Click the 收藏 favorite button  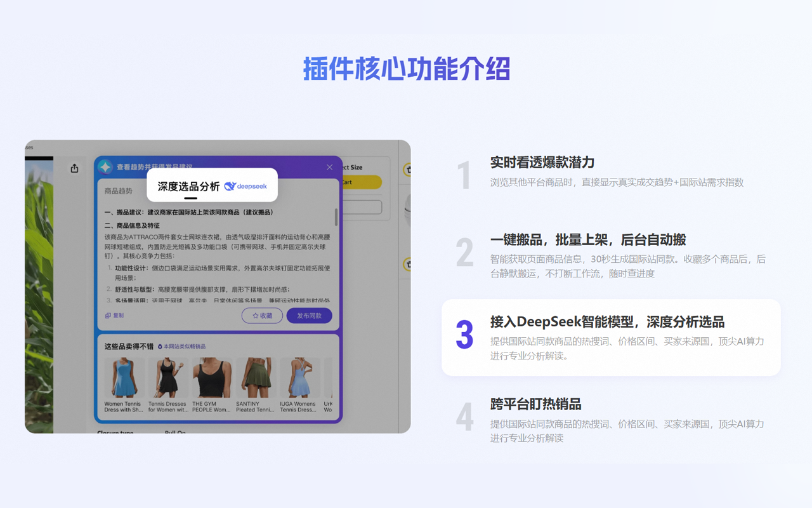262,316
